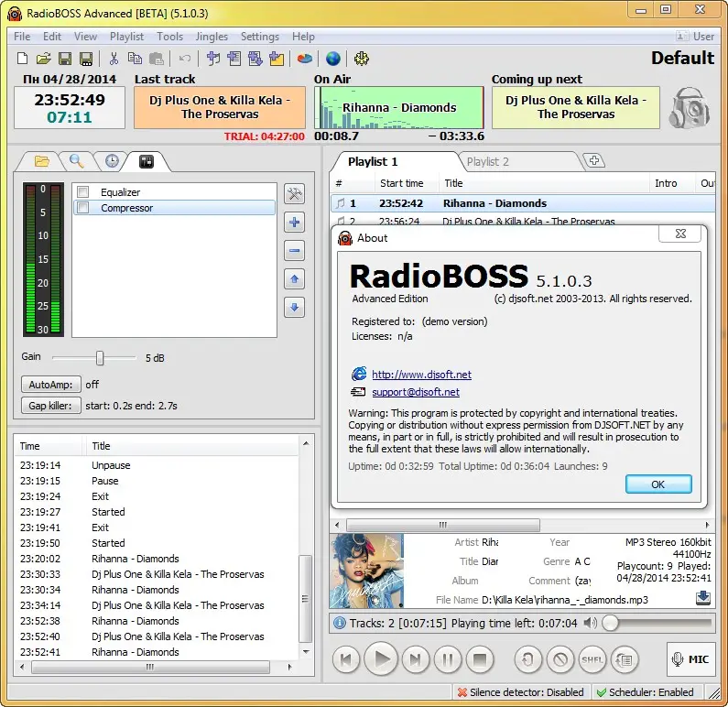The height and width of the screenshot is (707, 728).
Task: Open DSP configure tools button
Action: click(x=294, y=194)
